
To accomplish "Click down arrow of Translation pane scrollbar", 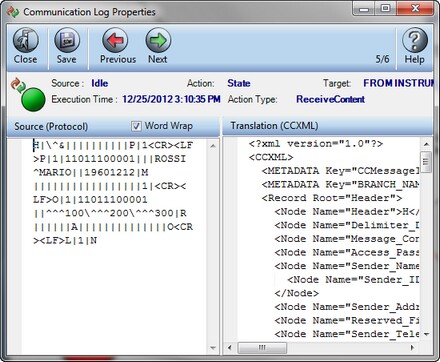I will pyautogui.click(x=426, y=334).
